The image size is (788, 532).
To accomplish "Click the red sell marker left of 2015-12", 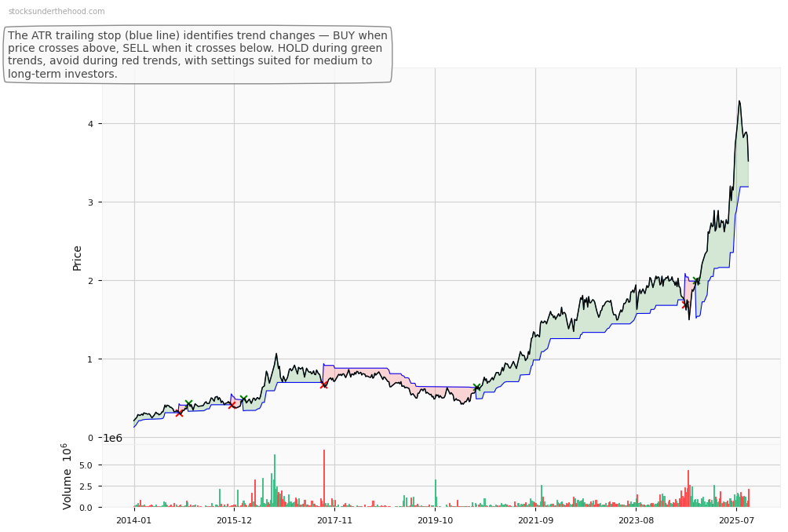I will click(232, 405).
